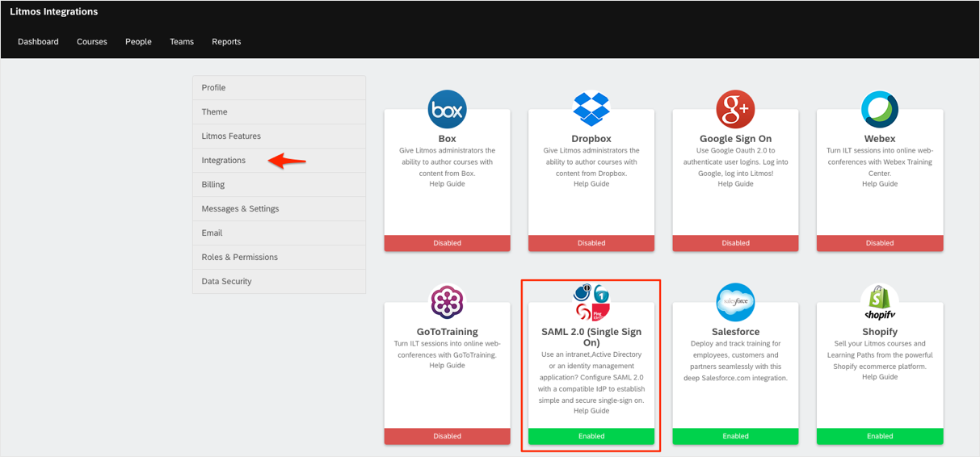This screenshot has width=980, height=457.
Task: Select Roles & Permissions in sidebar
Action: click(239, 258)
